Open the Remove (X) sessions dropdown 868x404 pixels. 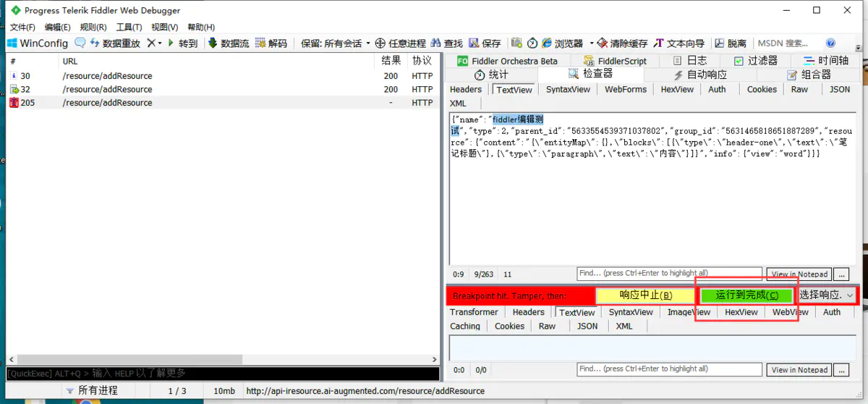(154, 43)
